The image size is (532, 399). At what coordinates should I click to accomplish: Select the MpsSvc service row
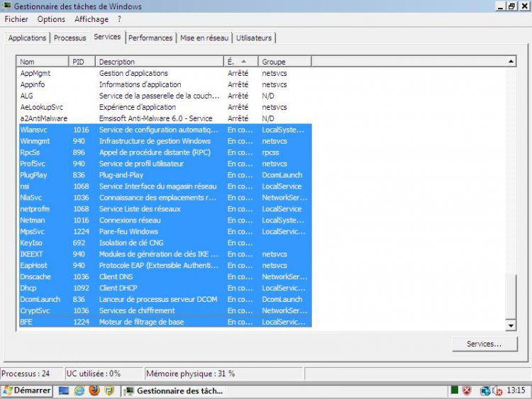coord(165,231)
